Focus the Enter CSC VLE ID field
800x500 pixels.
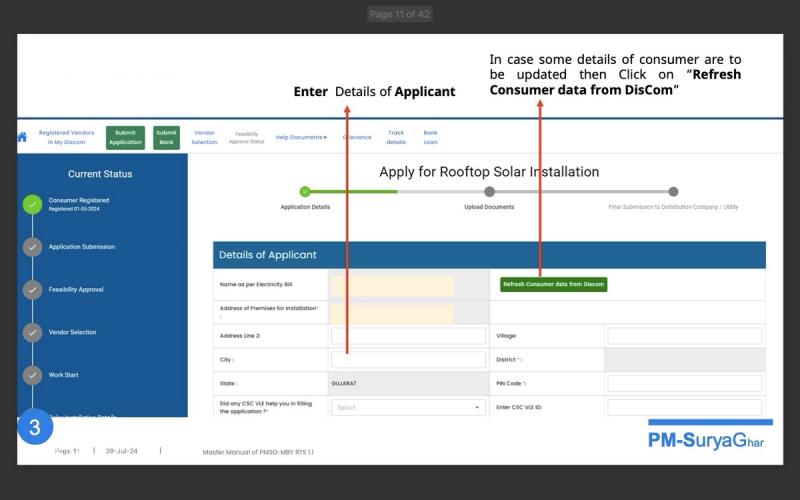coord(685,407)
